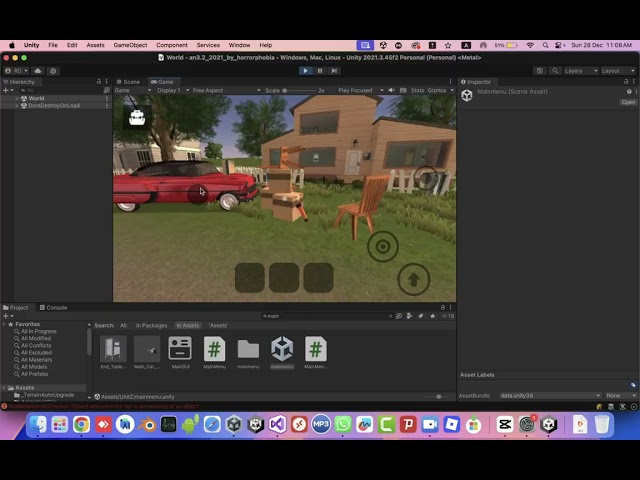Click the Hierarchy search-by-type icon

(x=107, y=90)
